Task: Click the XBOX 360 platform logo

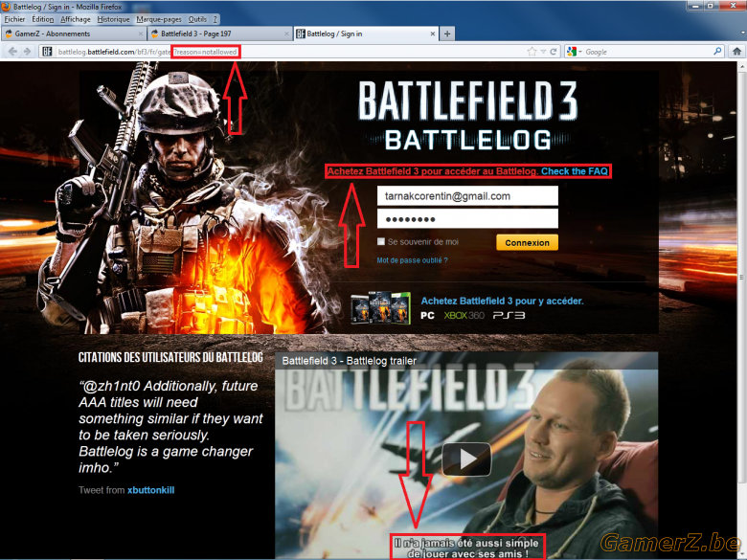Action: pyautogui.click(x=464, y=315)
